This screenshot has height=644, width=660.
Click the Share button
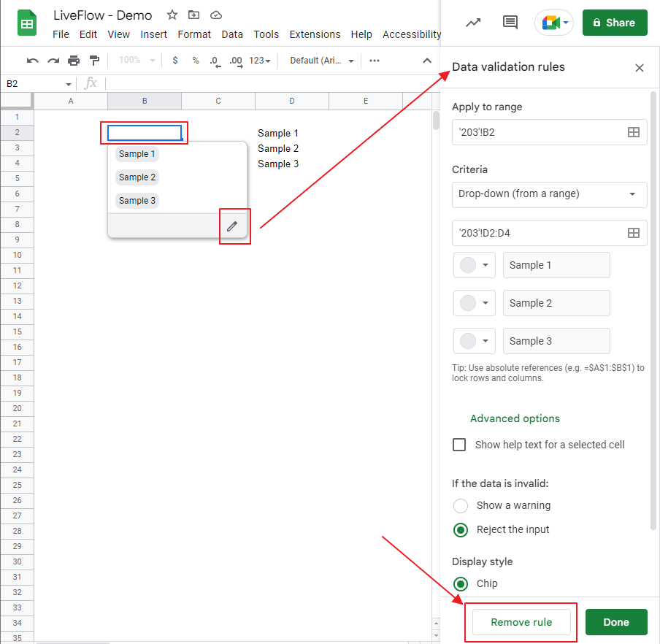615,23
